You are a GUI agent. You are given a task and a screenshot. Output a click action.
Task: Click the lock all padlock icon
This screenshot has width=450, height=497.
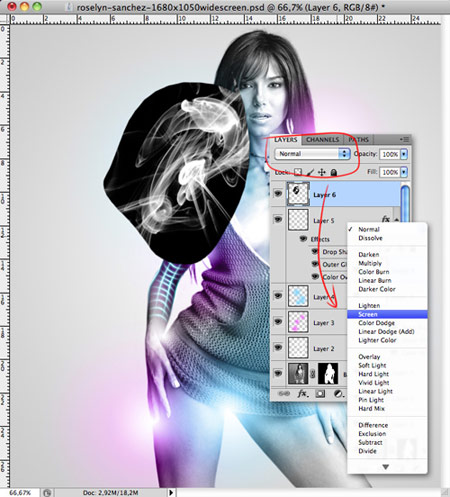pos(333,172)
